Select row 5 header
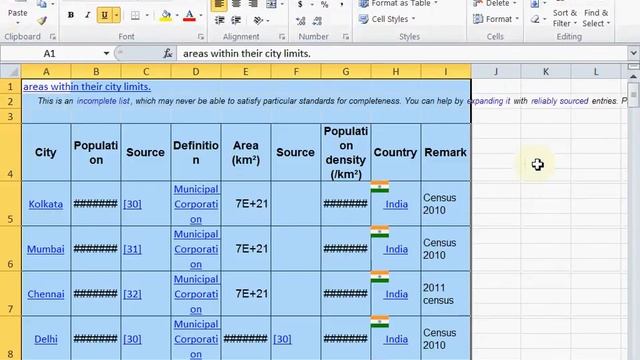 pos(11,203)
